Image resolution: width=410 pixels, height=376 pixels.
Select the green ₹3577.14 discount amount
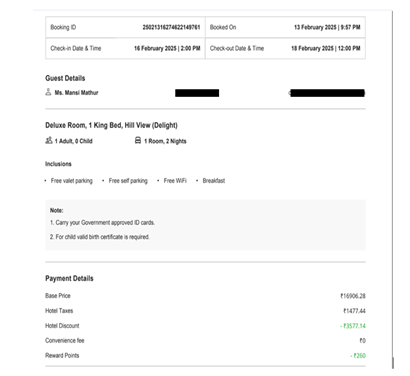pyautogui.click(x=353, y=326)
